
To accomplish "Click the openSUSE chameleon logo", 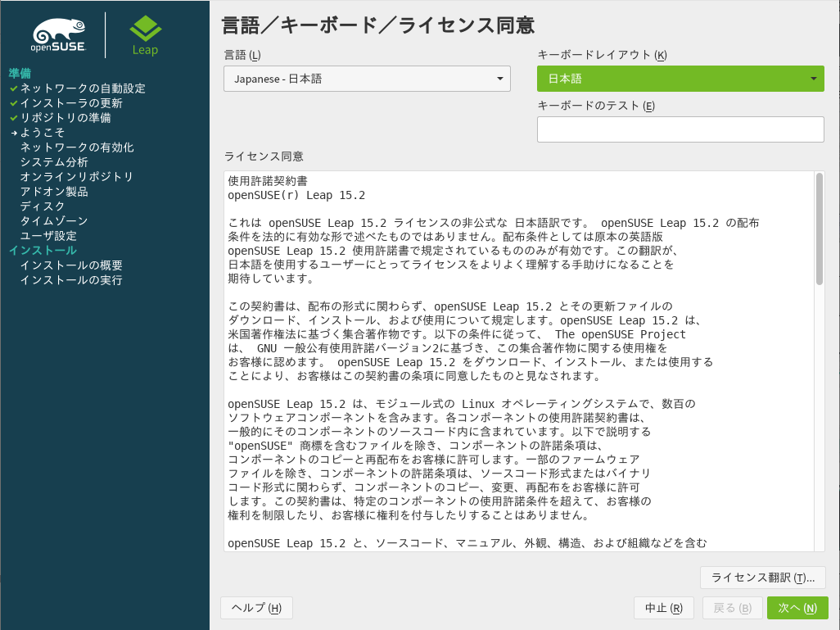I will coord(58,35).
